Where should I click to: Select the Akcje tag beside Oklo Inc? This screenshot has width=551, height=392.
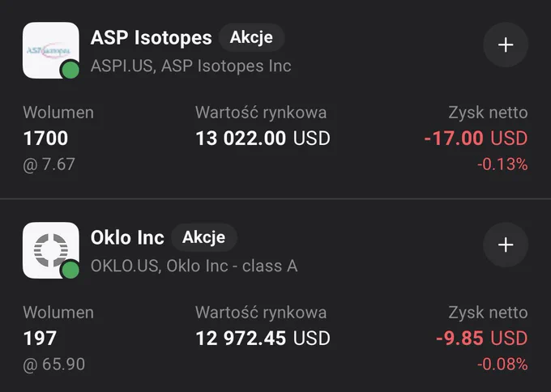point(204,237)
